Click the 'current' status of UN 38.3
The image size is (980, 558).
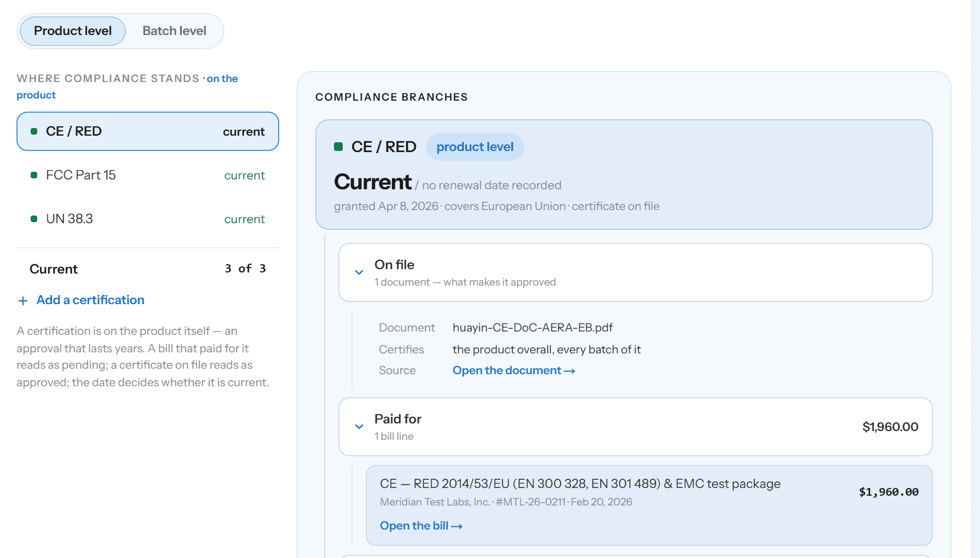click(x=244, y=219)
